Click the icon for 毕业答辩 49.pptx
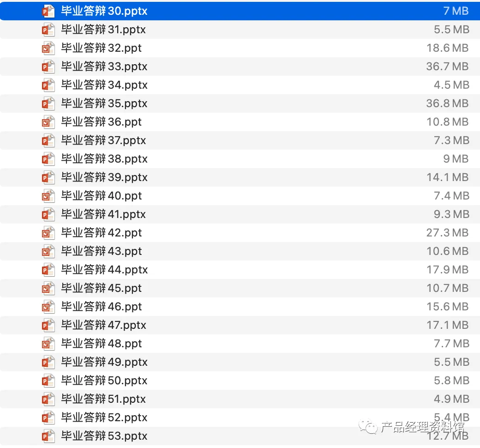 point(48,362)
